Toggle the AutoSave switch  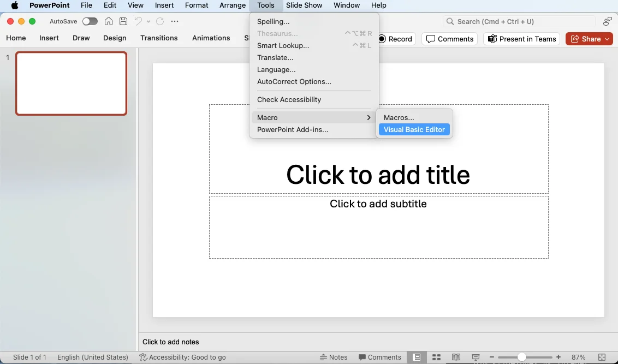pos(90,21)
